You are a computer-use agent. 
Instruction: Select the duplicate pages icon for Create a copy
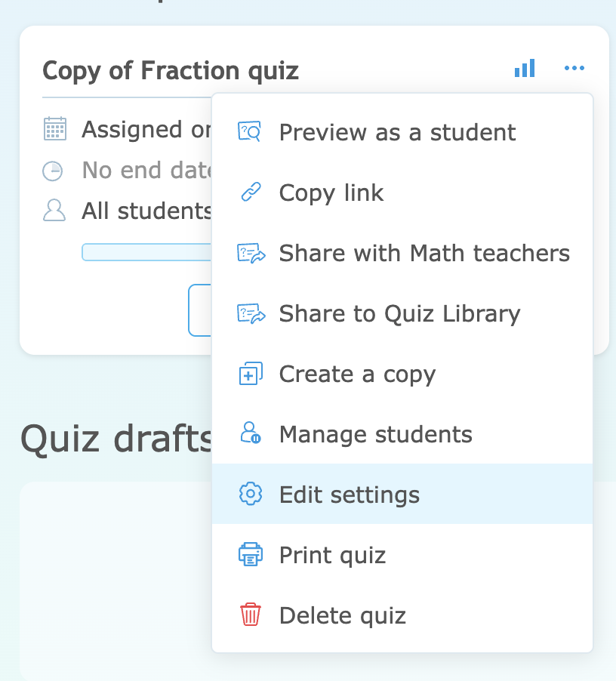tap(251, 374)
